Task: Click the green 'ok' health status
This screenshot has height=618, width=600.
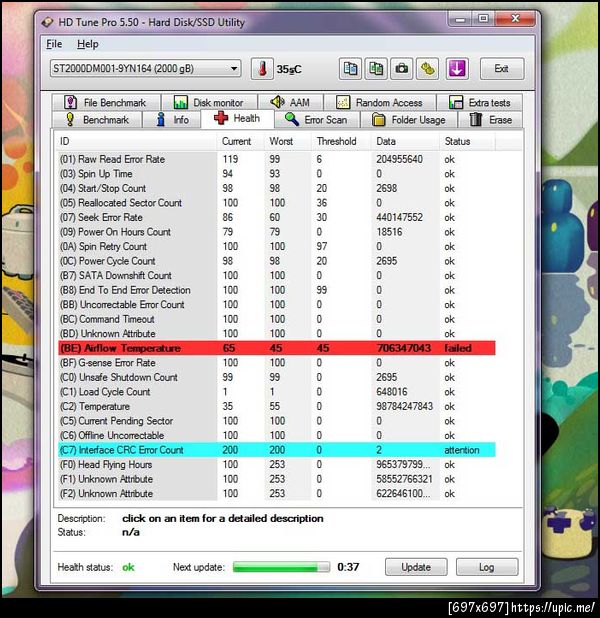Action: coord(128,567)
